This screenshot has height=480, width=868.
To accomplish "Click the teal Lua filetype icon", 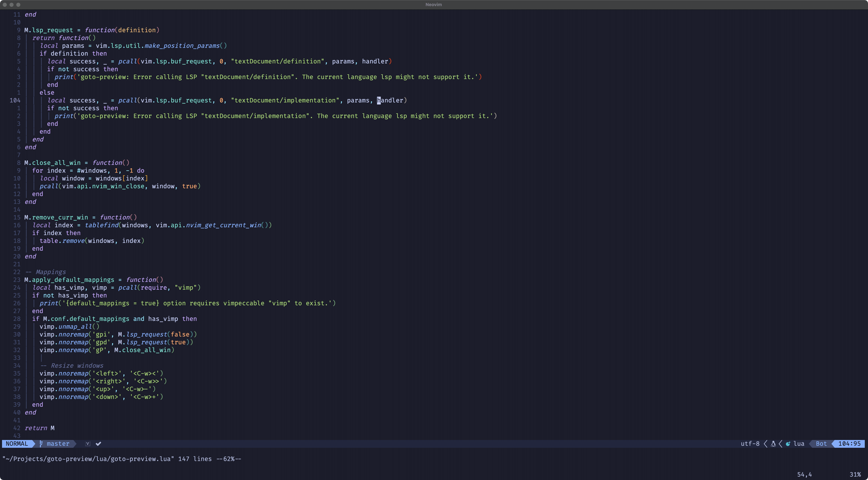I will [x=788, y=444].
